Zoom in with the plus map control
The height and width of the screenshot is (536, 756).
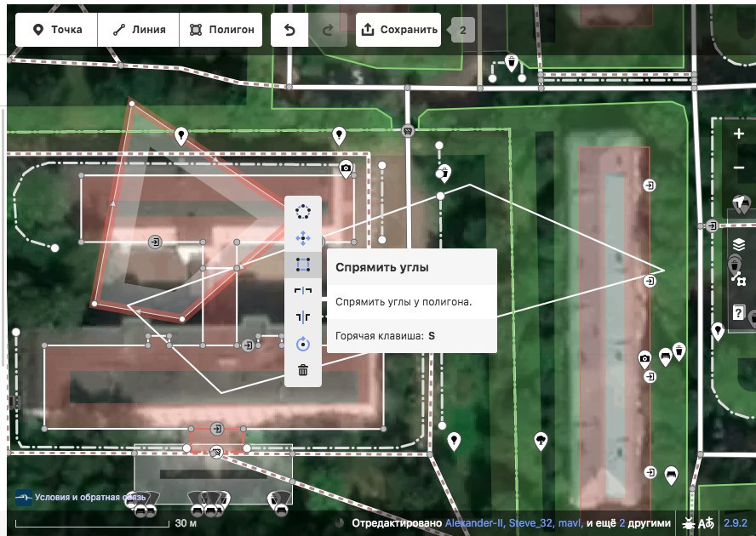click(x=739, y=134)
